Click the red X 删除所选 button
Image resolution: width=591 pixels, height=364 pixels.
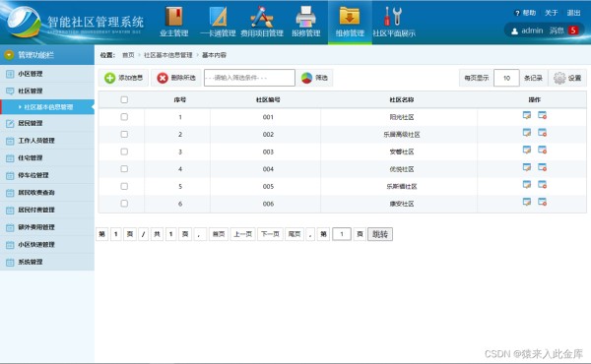tap(176, 78)
